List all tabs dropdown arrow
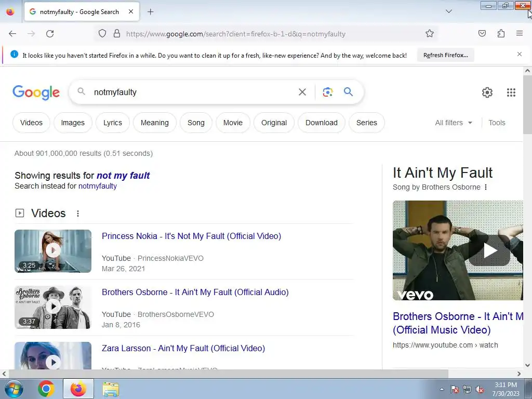Screen dimensions: 532x399 (x=448, y=11)
